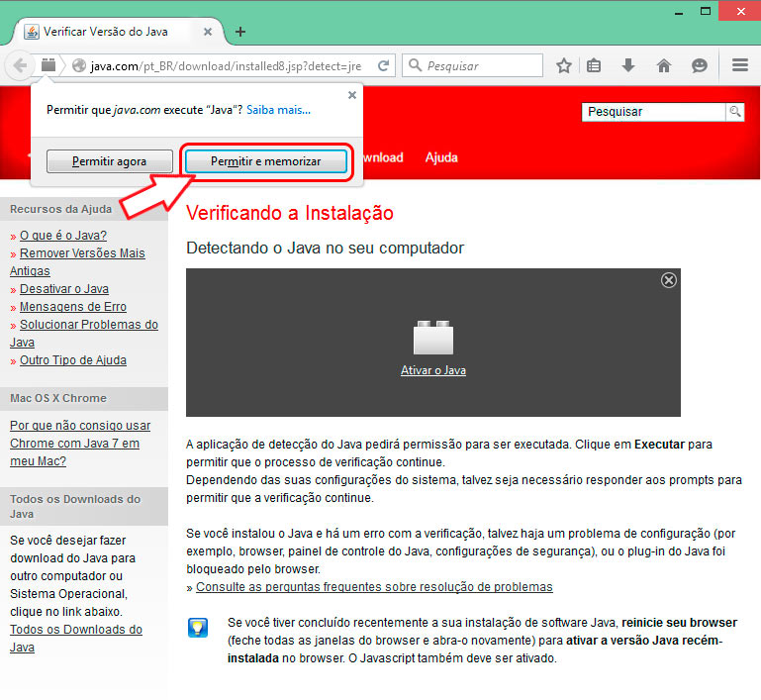Click the Verificando a Instalação heading
This screenshot has height=700, width=761.
(x=290, y=213)
